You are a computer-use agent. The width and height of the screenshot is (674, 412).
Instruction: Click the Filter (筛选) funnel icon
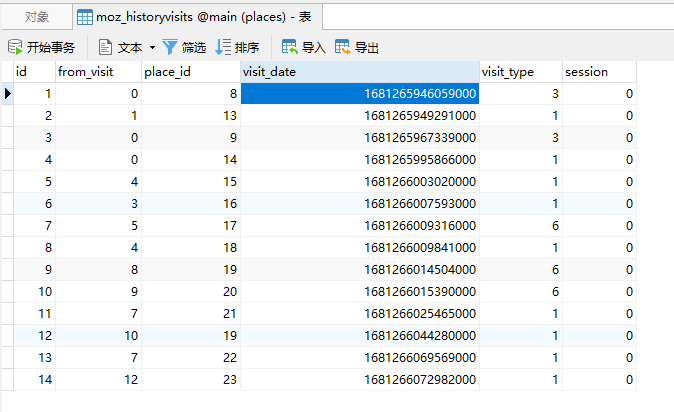pos(170,47)
